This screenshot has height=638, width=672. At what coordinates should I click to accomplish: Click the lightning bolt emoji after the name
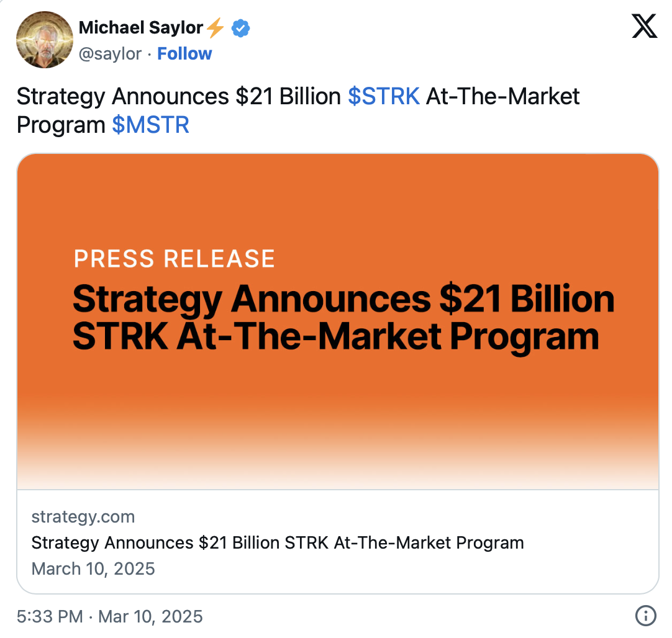[215, 28]
